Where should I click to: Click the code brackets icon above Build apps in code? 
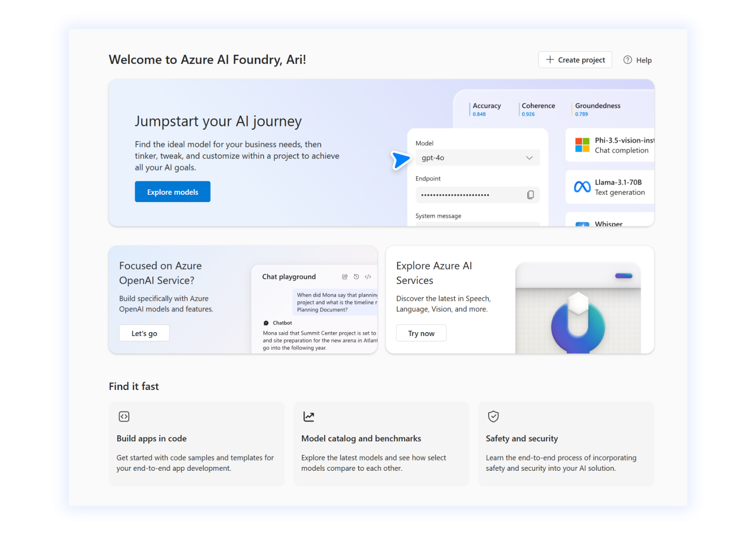124,416
